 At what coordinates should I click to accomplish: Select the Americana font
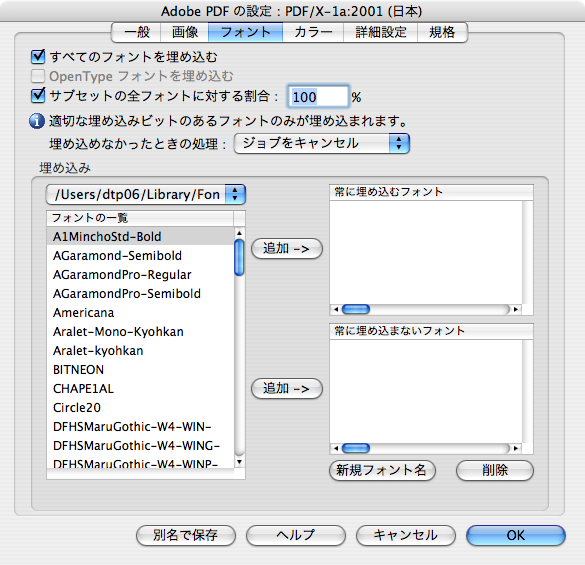(140, 313)
